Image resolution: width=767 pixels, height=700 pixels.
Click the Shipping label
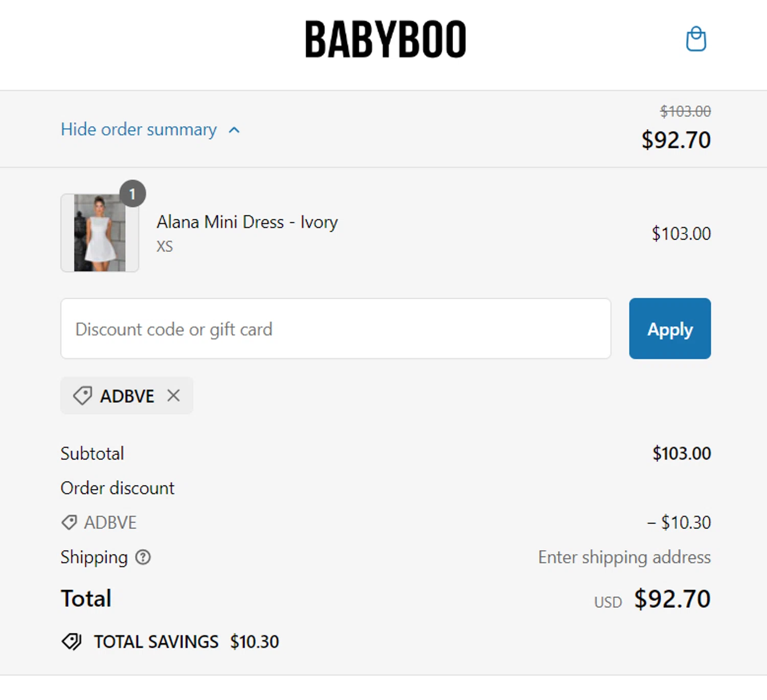click(x=94, y=557)
